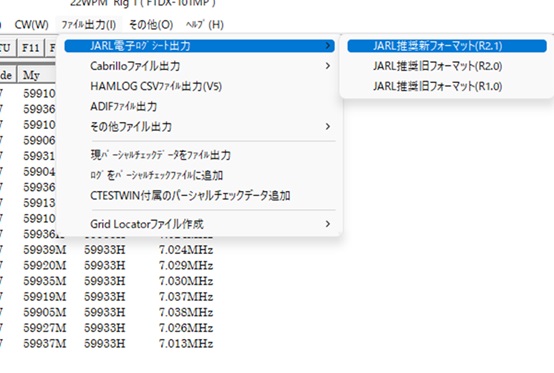The image size is (554, 373).
Task: Select the 59937M cell
Action: pyautogui.click(x=45, y=343)
